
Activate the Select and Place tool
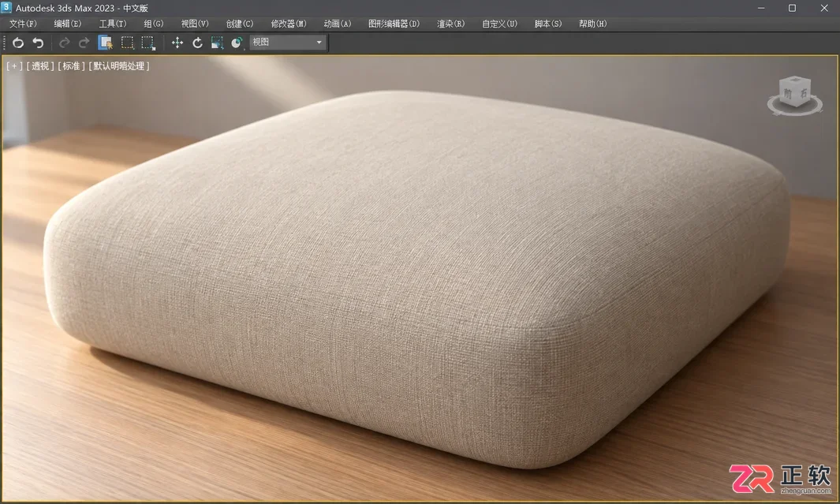click(237, 43)
